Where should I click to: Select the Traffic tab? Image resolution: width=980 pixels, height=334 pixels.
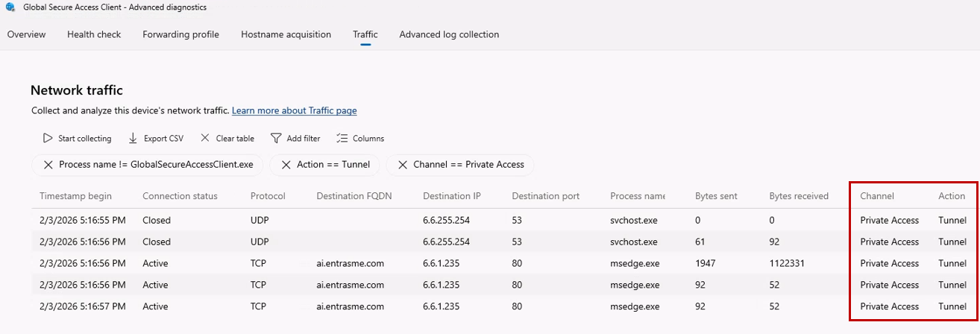365,34
